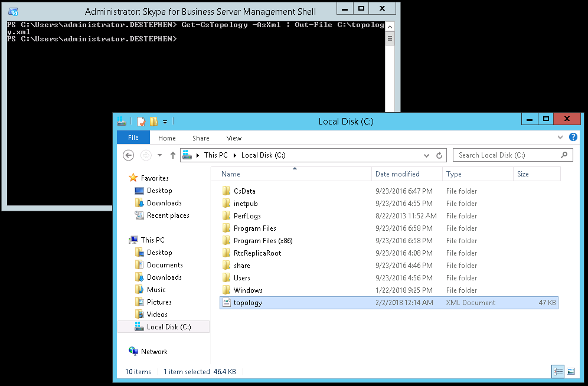Select the PerfLogs folder icon
The image size is (588, 386).
coord(226,215)
